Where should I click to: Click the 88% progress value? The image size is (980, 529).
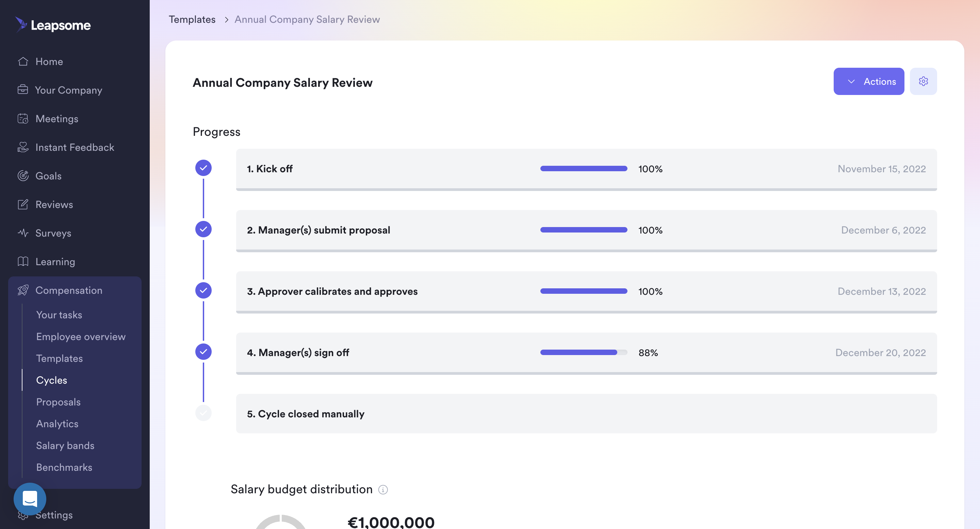click(648, 352)
